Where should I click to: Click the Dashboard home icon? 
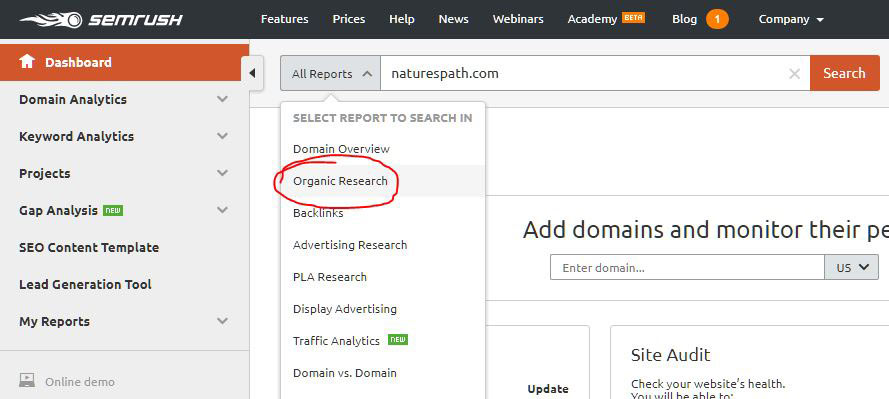tap(27, 62)
